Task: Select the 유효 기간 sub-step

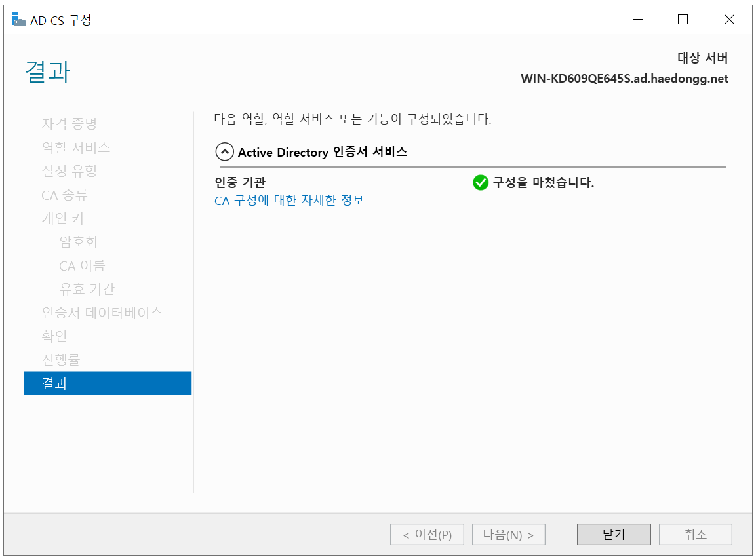Action: coord(87,289)
